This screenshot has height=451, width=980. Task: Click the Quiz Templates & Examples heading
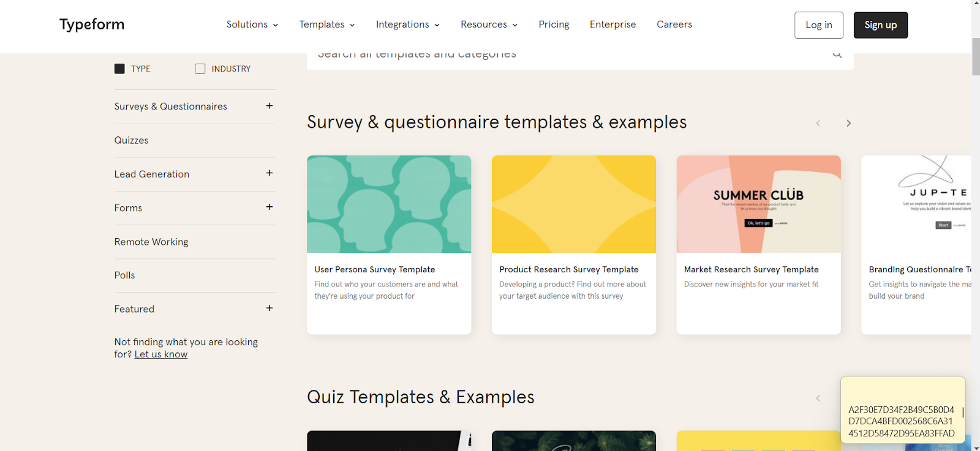click(x=421, y=397)
